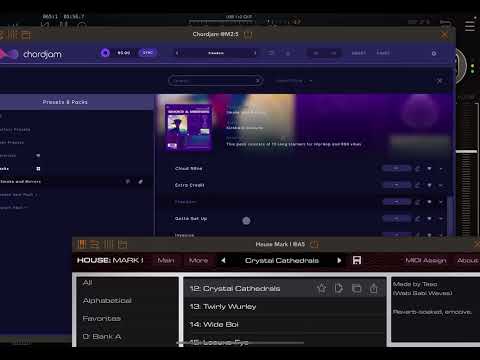The image size is (480, 360).
Task: Toggle power icon next to House Mark title
Action: (314, 244)
